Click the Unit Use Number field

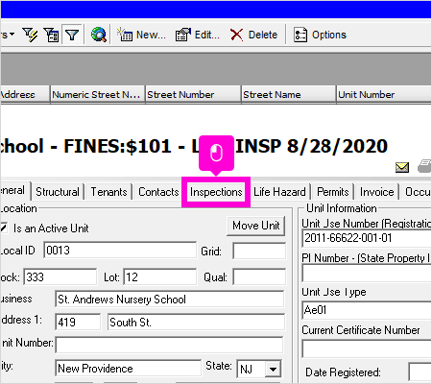[367, 238]
